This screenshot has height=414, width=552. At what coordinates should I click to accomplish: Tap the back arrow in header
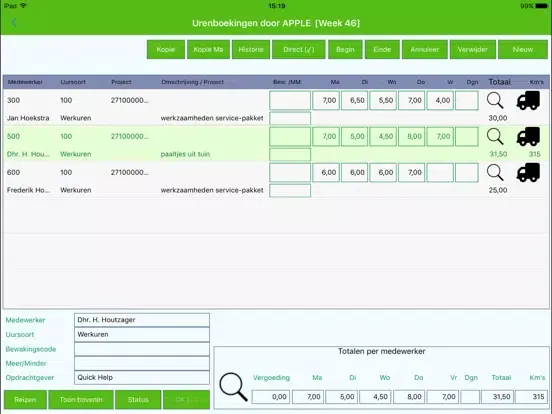pos(14,23)
